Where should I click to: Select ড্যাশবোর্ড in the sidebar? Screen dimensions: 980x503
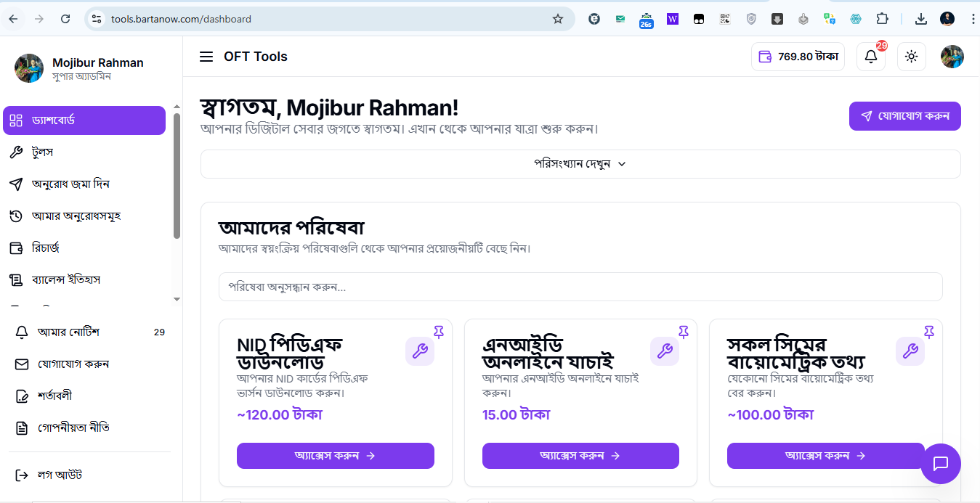coord(84,120)
